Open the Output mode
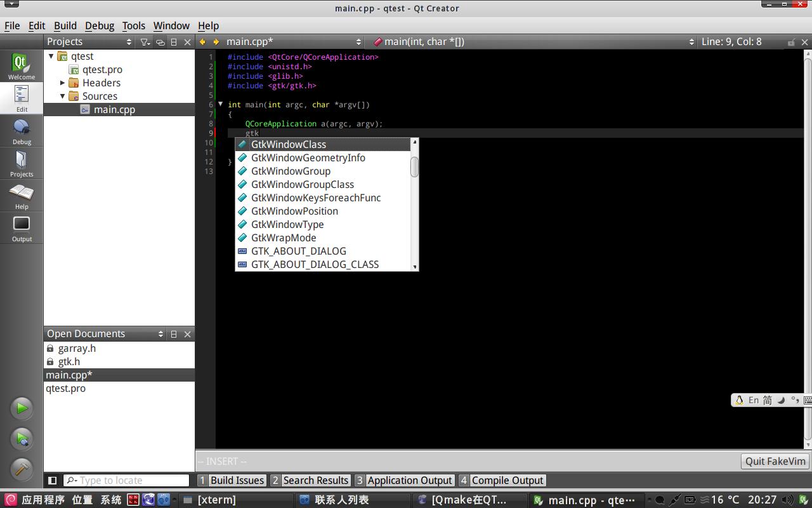This screenshot has width=812, height=508. (x=22, y=228)
